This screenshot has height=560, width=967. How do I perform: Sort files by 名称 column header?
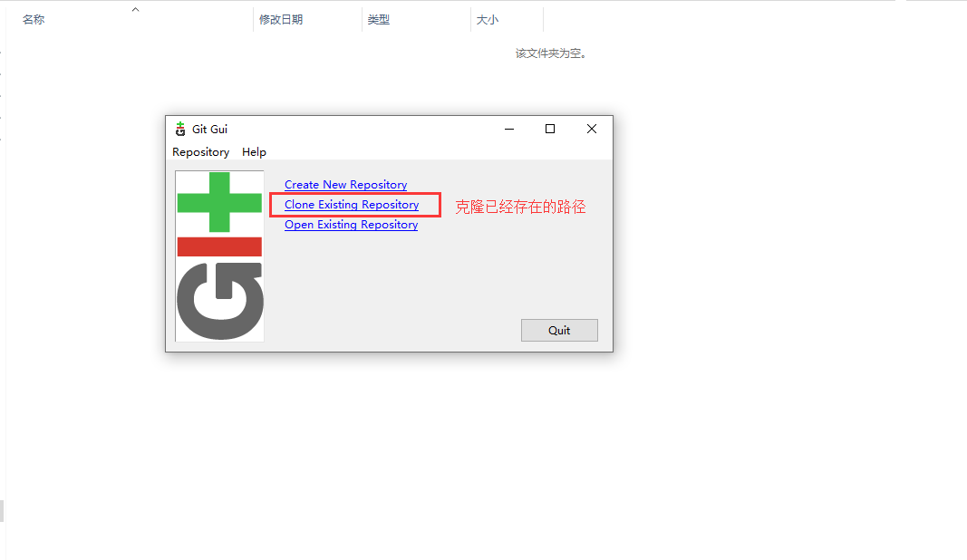(x=34, y=20)
